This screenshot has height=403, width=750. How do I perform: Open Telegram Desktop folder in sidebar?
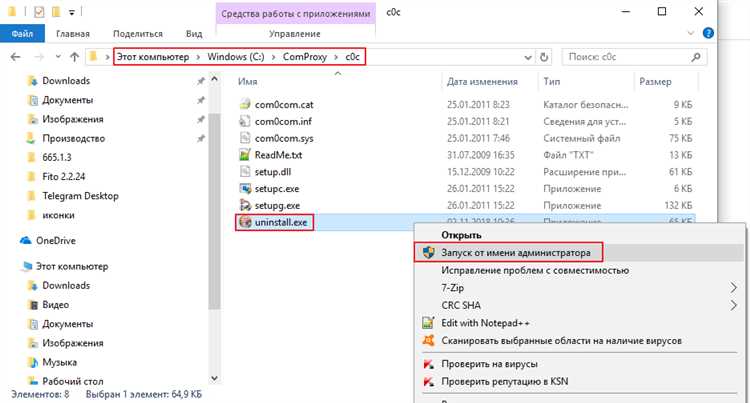80,196
